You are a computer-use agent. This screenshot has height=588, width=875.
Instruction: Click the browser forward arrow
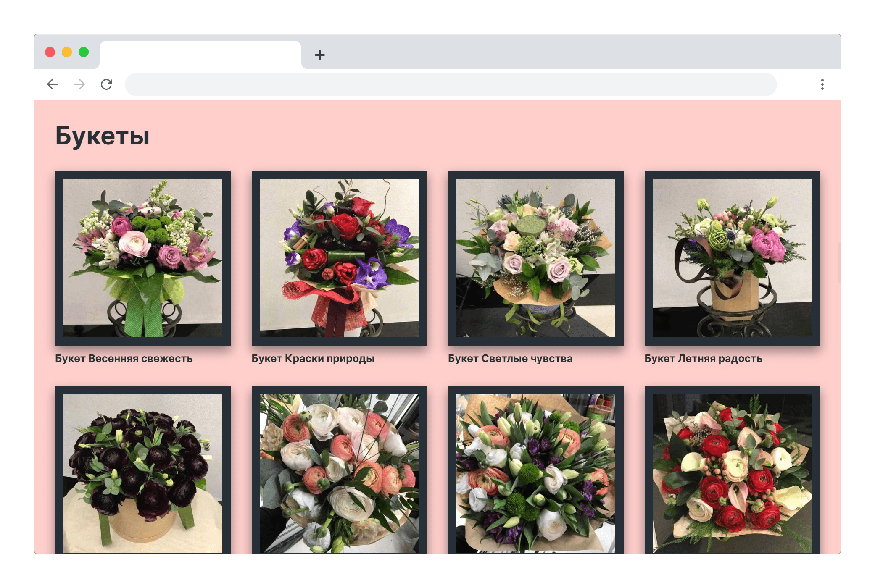click(79, 84)
